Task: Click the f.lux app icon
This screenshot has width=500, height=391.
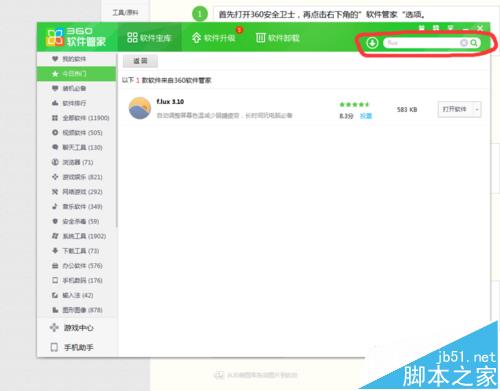Action: coord(140,108)
